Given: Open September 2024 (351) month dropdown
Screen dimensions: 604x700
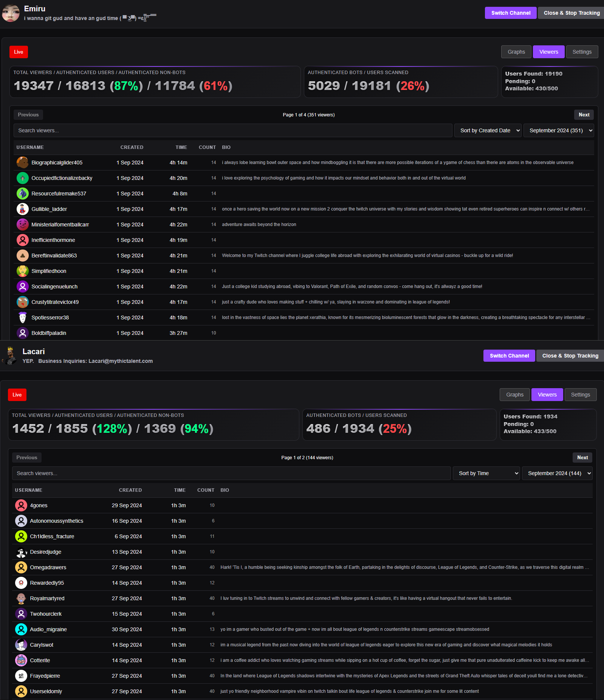Looking at the screenshot, I should click(559, 130).
